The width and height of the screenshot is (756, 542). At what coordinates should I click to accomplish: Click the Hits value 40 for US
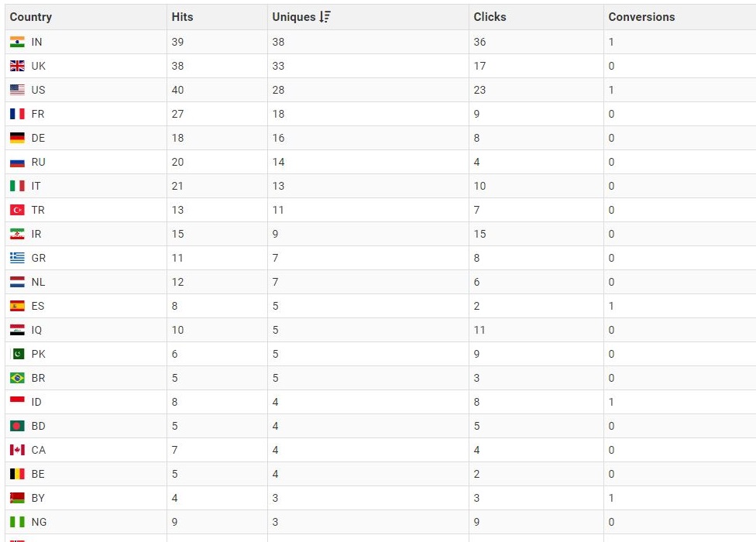(x=178, y=90)
